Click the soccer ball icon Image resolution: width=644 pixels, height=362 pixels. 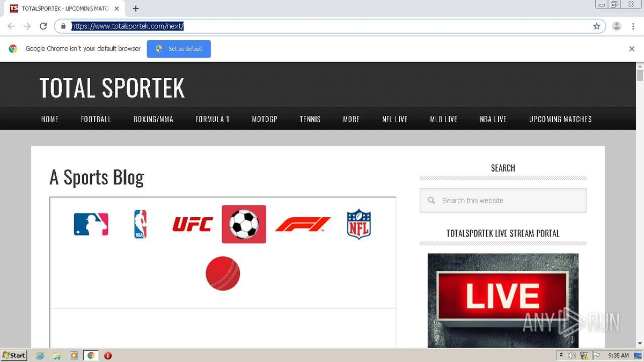coord(244,224)
